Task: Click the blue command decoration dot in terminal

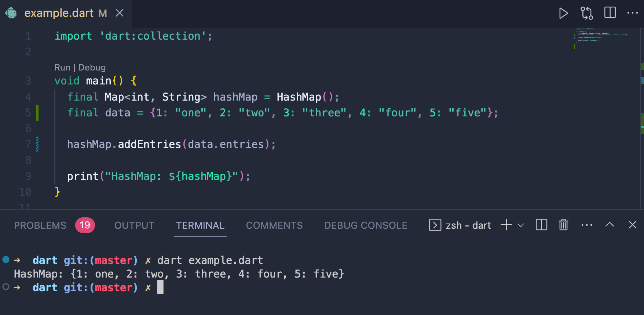Action: [6, 260]
